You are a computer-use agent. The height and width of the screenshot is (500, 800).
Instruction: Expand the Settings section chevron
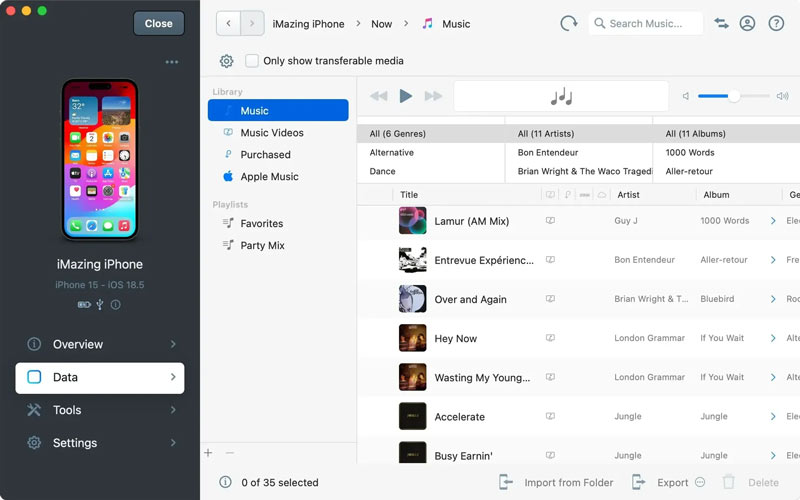[173, 443]
